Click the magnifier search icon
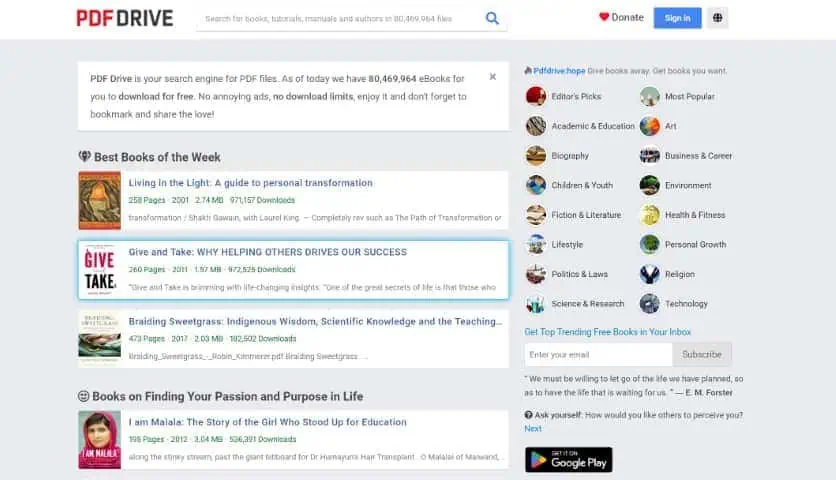The image size is (836, 480). coord(492,19)
